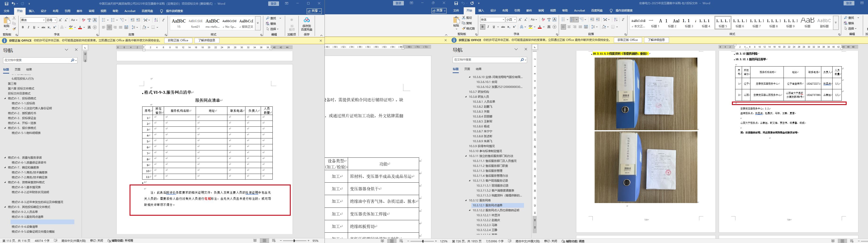Open the font size dropdown showing 小四
Image resolution: width=868 pixels, height=243 pixels.
click(515, 20)
